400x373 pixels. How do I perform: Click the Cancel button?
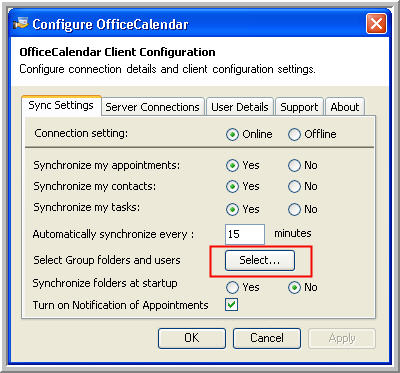(x=267, y=338)
